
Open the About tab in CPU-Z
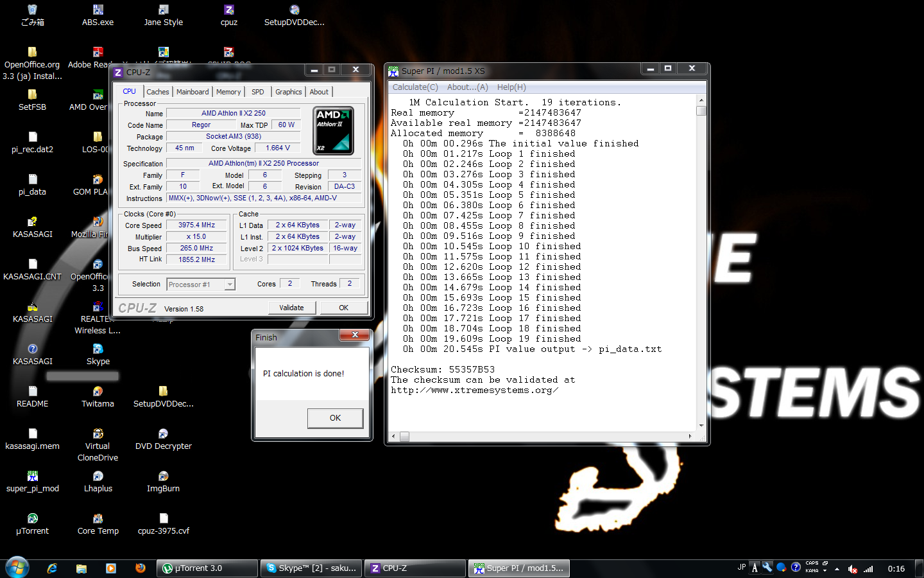click(319, 92)
